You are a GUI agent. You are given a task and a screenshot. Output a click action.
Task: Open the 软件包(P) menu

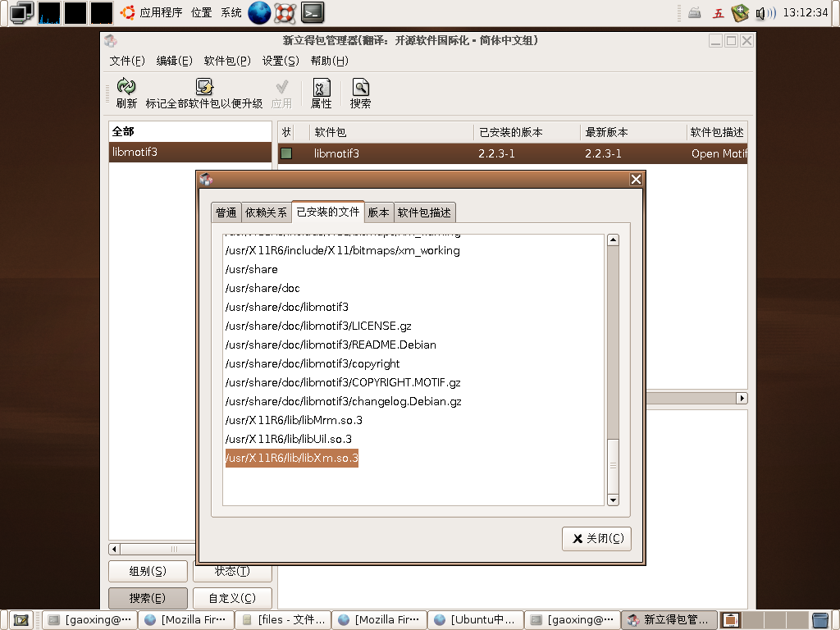coord(227,61)
